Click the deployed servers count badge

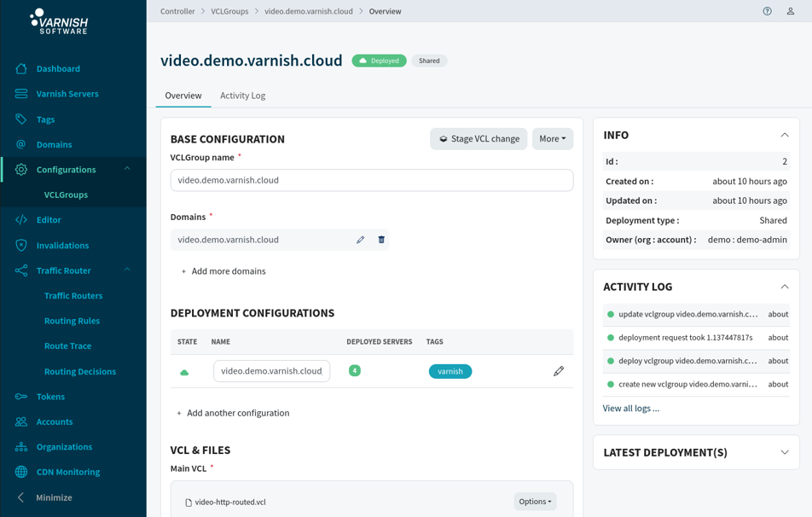[355, 370]
